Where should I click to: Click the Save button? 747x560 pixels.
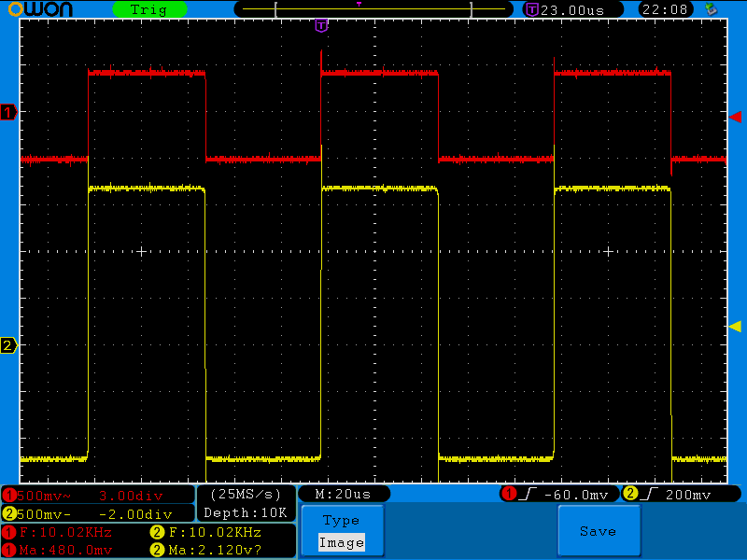point(599,531)
